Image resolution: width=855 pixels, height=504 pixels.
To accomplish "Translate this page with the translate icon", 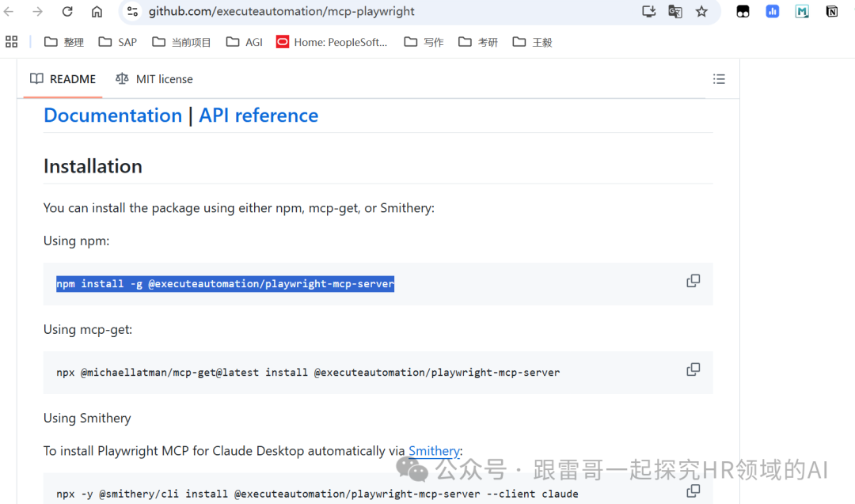I will 675,11.
